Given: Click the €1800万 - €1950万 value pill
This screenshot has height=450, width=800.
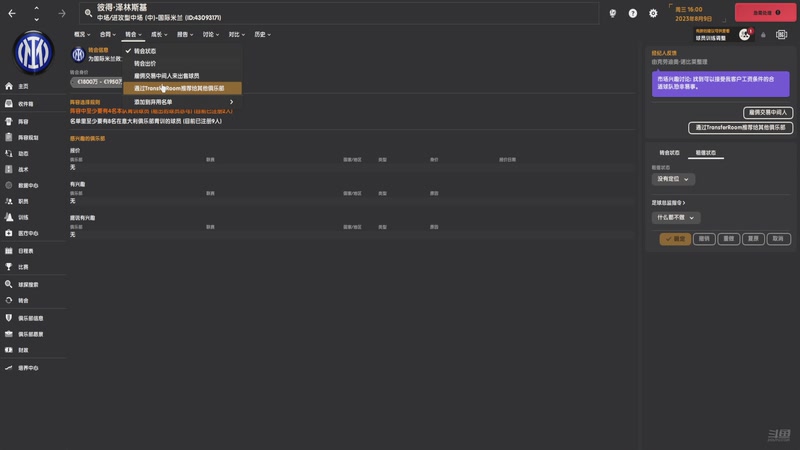Looking at the screenshot, I should pyautogui.click(x=97, y=82).
